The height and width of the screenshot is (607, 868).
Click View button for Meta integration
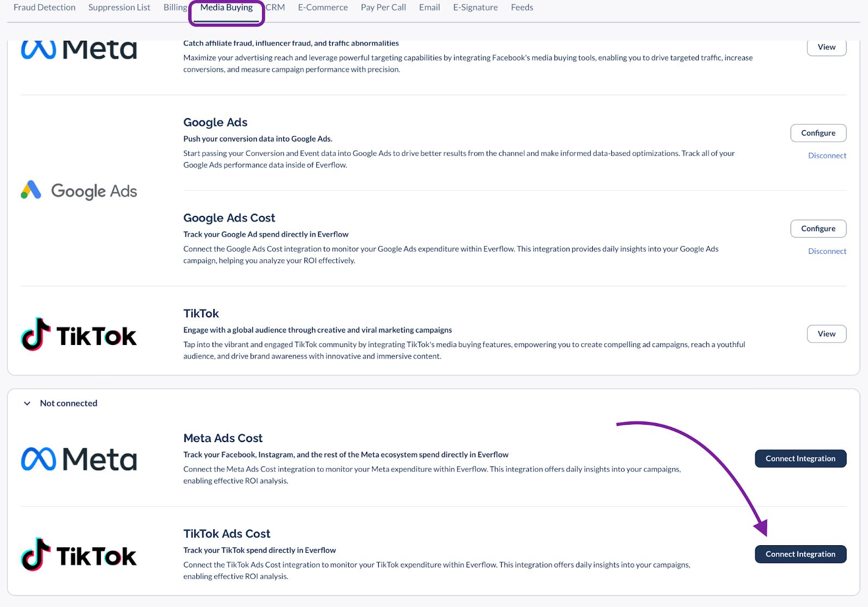coord(826,47)
